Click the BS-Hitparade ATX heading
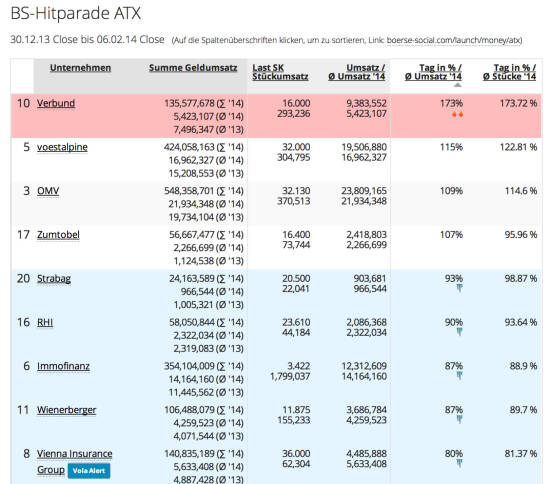 (76, 14)
